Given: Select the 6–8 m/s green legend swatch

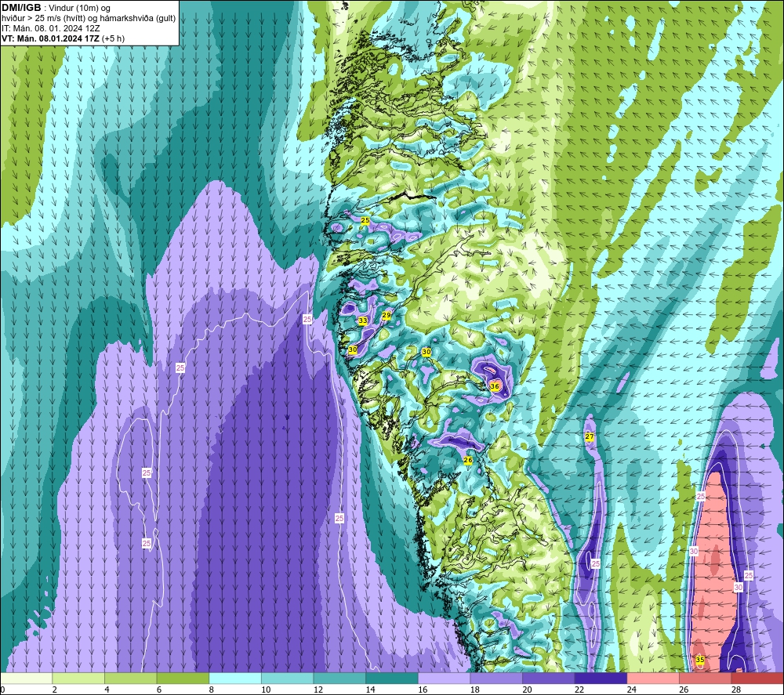Looking at the screenshot, I should pos(183,678).
